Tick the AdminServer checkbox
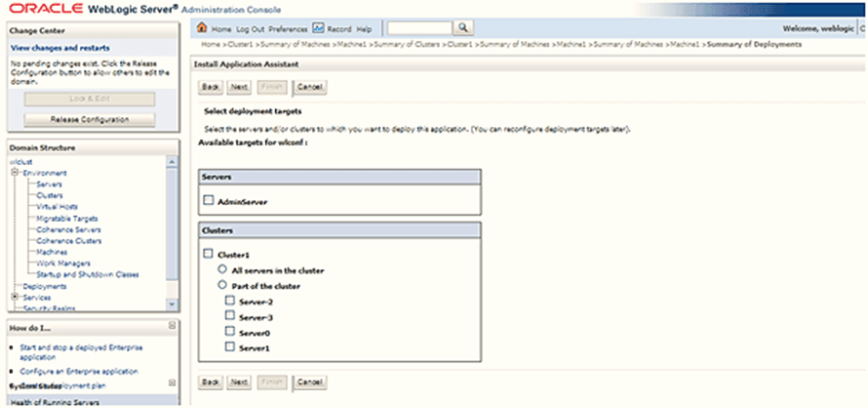Screen dimensions: 868x408 208,201
